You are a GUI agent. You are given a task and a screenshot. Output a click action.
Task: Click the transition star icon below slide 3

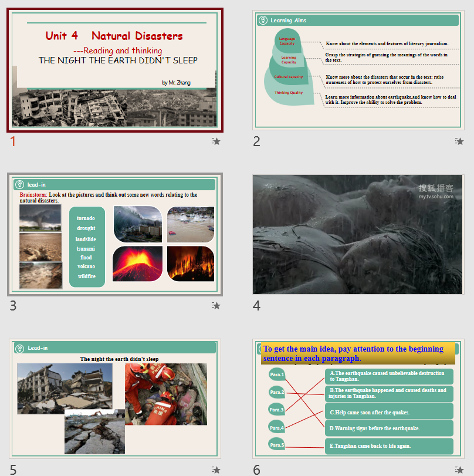216,306
